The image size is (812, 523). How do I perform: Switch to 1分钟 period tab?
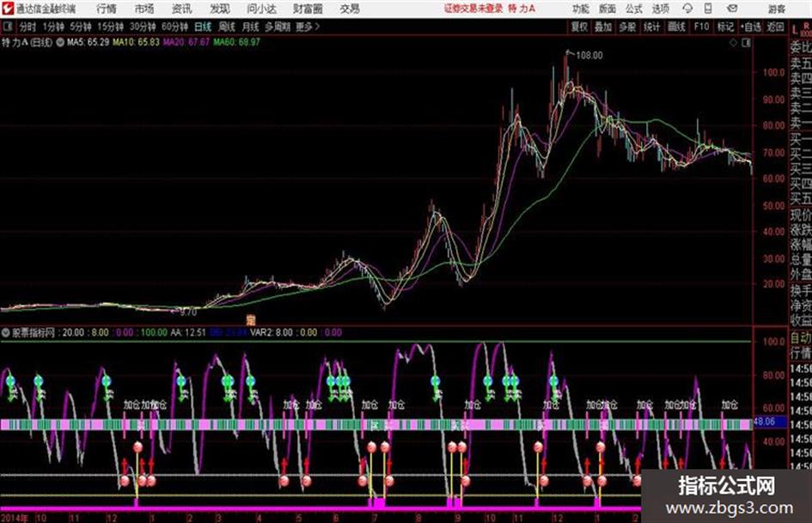tap(53, 27)
